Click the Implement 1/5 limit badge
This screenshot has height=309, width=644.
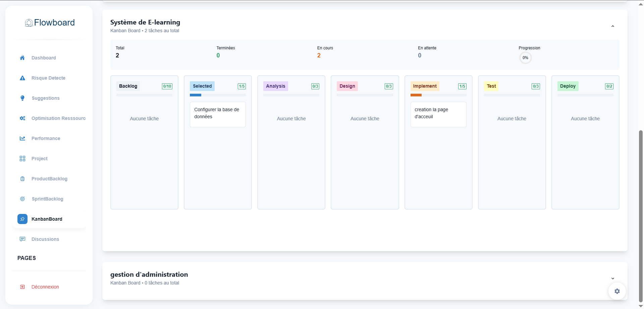462,86
